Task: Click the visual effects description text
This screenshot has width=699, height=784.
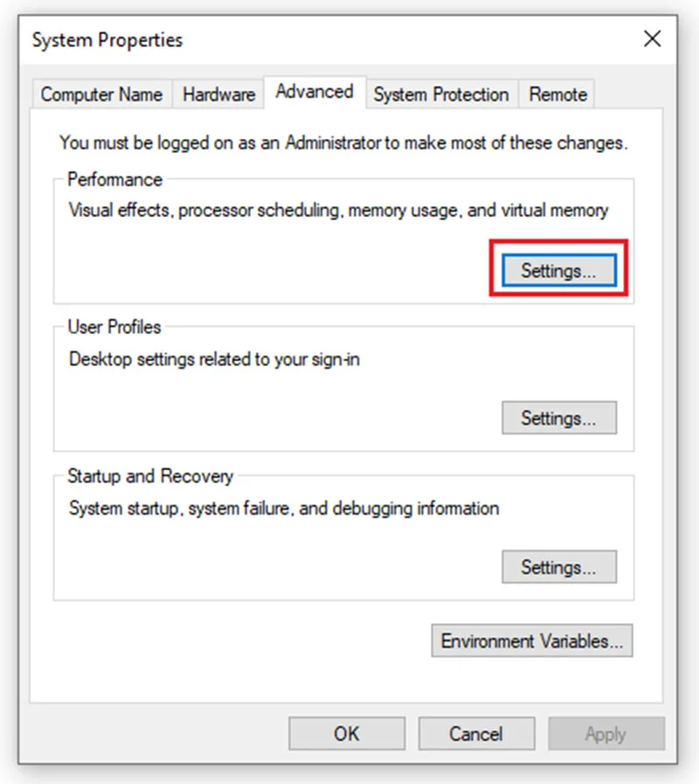Action: click(338, 211)
